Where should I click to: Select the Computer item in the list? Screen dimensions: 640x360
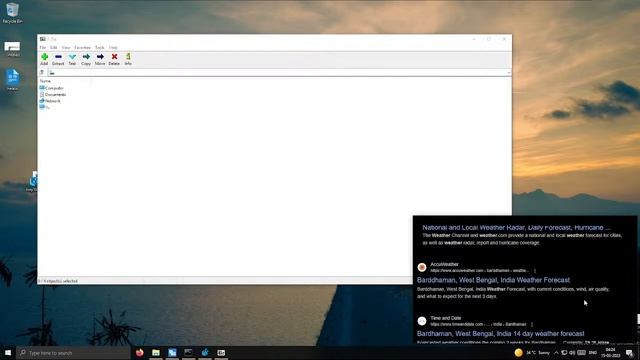tap(51, 88)
